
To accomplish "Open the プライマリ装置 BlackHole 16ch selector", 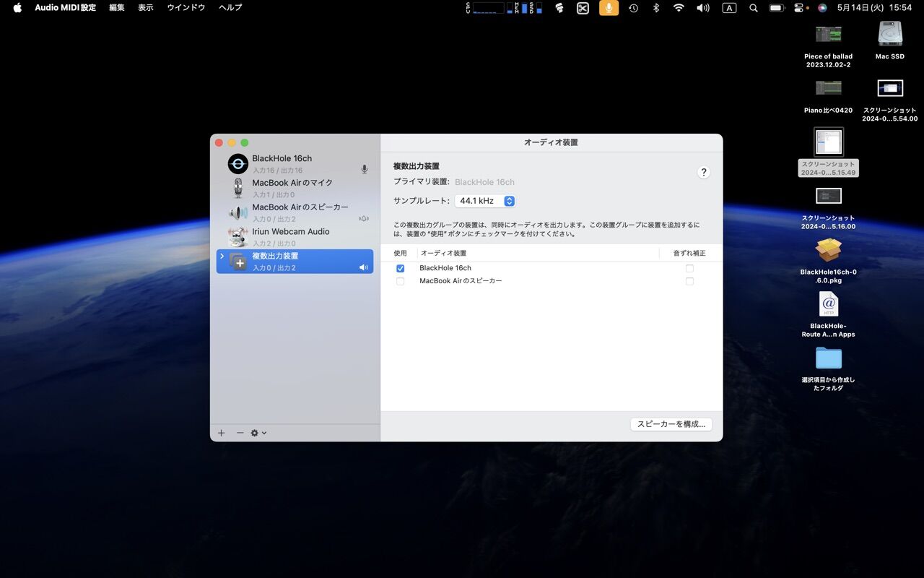I will [x=484, y=182].
